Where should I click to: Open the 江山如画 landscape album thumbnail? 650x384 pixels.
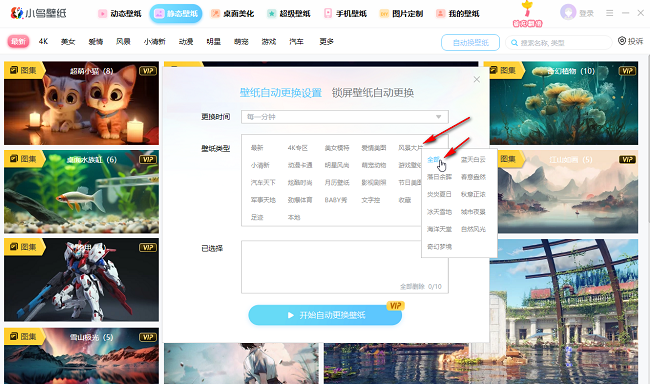(568, 192)
